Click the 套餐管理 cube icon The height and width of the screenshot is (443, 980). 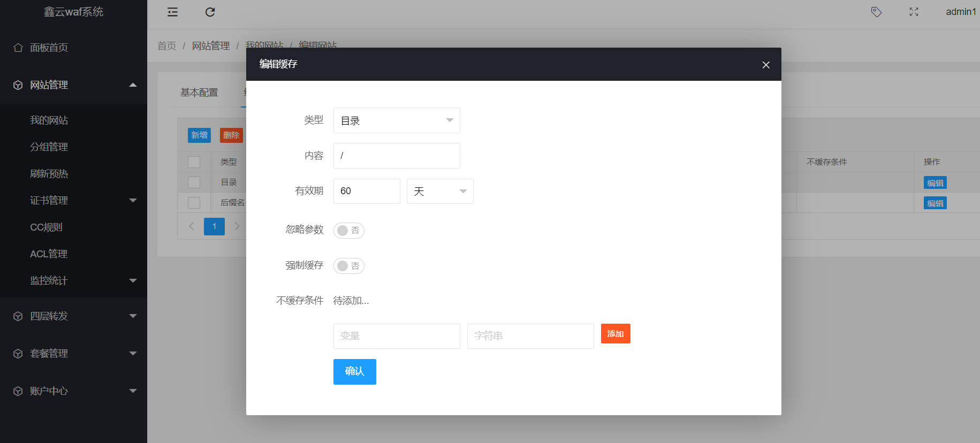click(18, 354)
